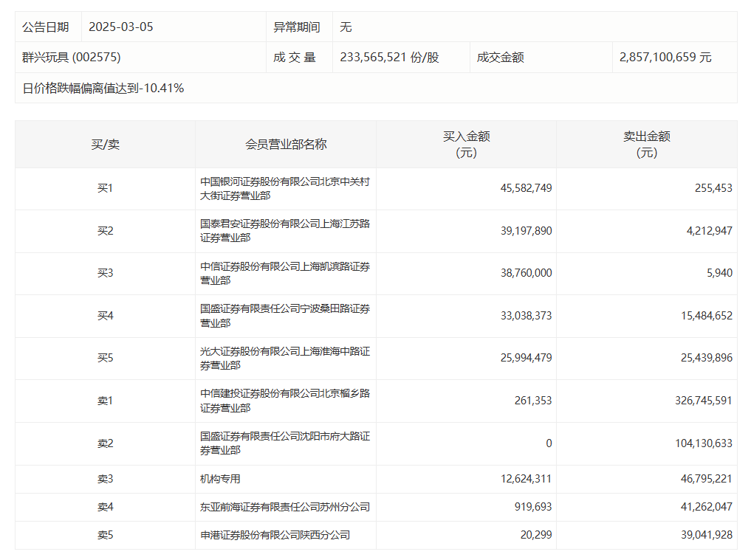This screenshot has width=751, height=560.
Task: Open 东亚前海证券苏州分公司 entry
Action: click(x=284, y=507)
